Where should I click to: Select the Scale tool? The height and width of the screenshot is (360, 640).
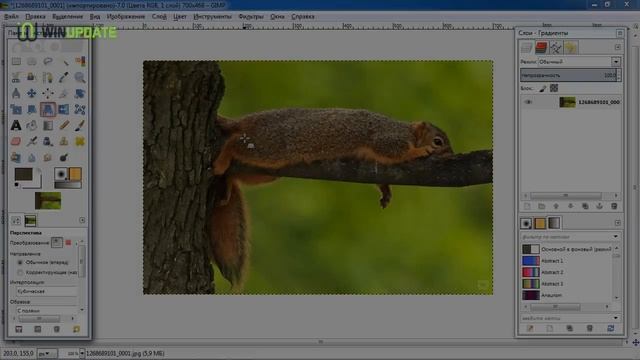click(16, 109)
